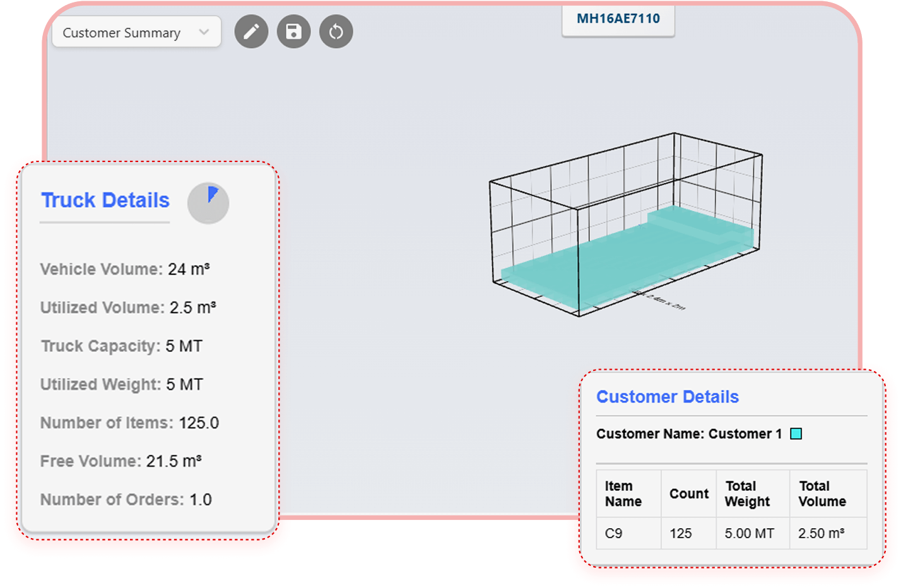This screenshot has height=588, width=901.
Task: Click the Truck Details heading
Action: (105, 201)
